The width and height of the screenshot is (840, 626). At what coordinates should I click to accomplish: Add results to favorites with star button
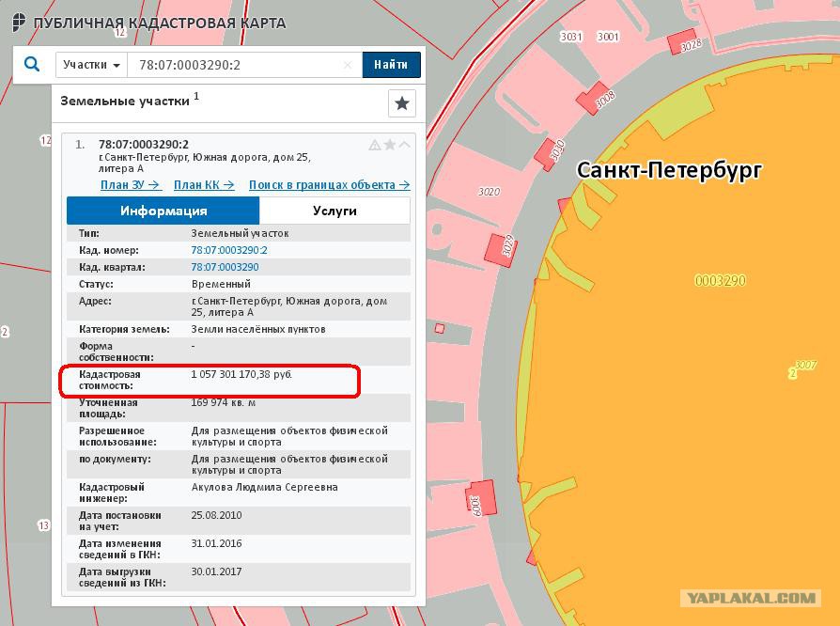pos(402,102)
